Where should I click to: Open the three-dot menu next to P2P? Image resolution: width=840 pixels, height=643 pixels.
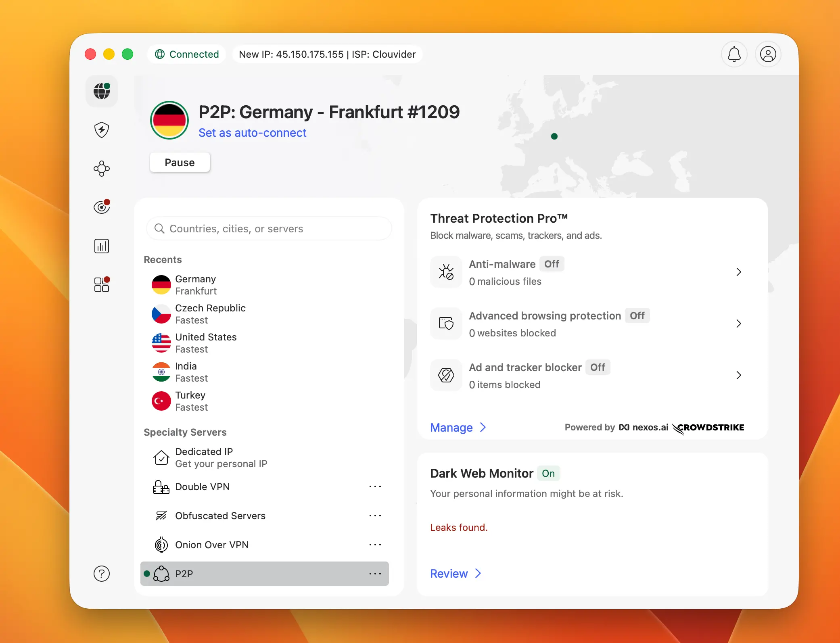click(376, 573)
